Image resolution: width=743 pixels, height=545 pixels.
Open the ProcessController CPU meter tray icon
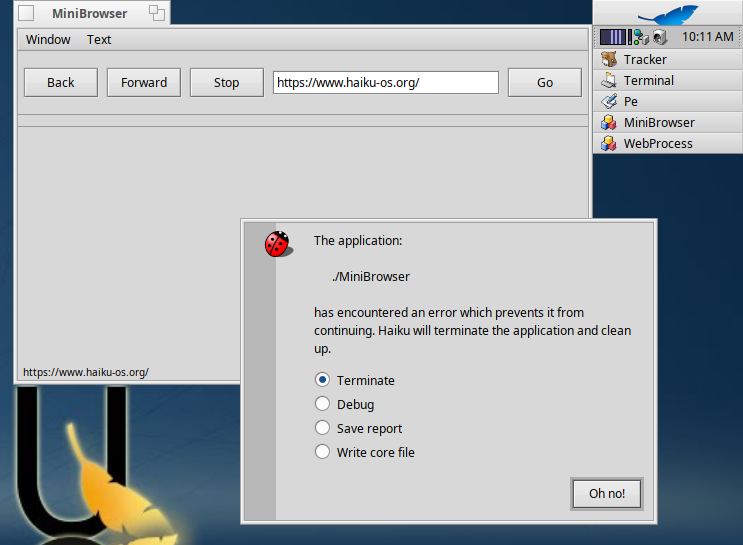click(x=616, y=37)
